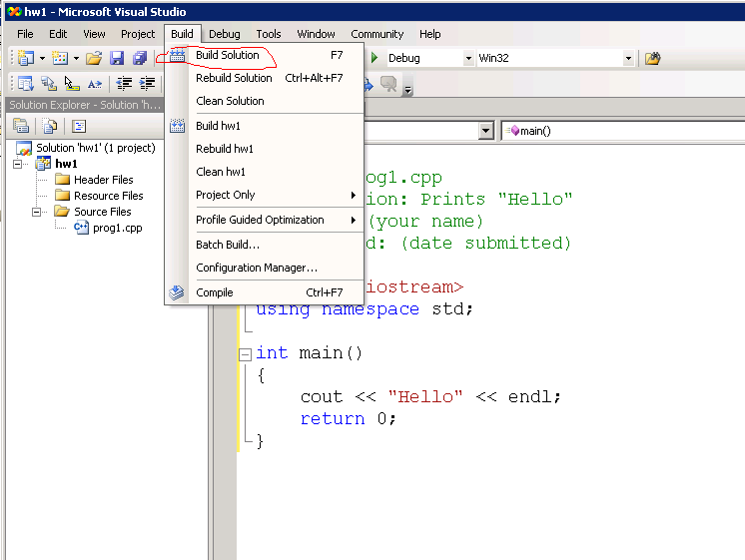The height and width of the screenshot is (560, 745).
Task: Open the Window menu
Action: (316, 34)
